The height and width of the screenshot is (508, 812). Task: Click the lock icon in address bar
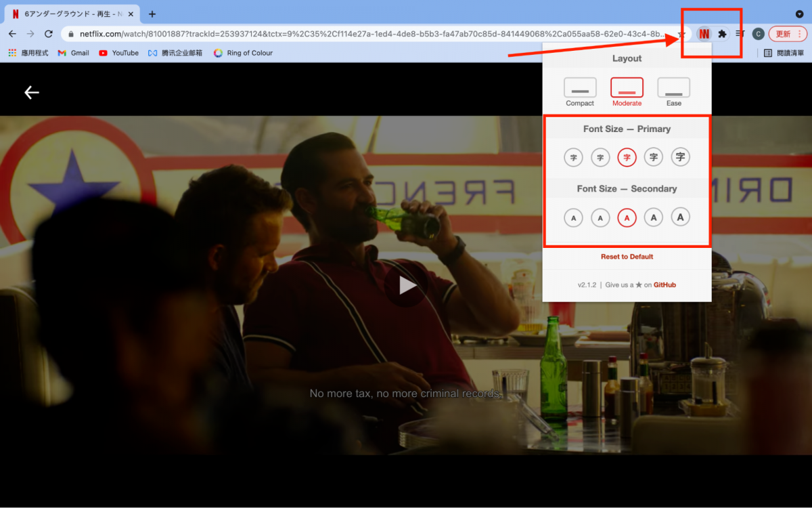(70, 34)
